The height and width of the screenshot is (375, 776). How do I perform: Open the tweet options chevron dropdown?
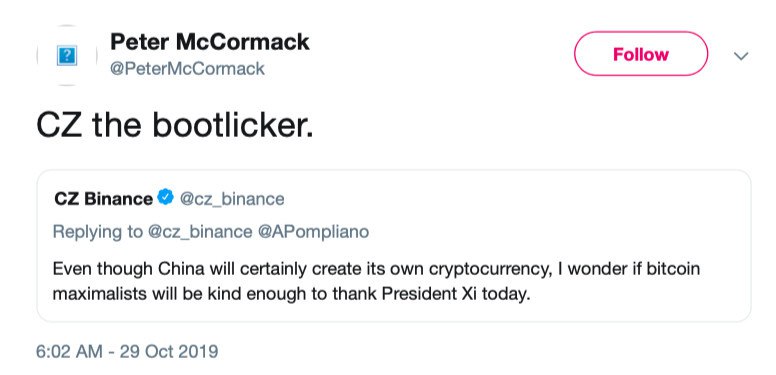point(741,56)
